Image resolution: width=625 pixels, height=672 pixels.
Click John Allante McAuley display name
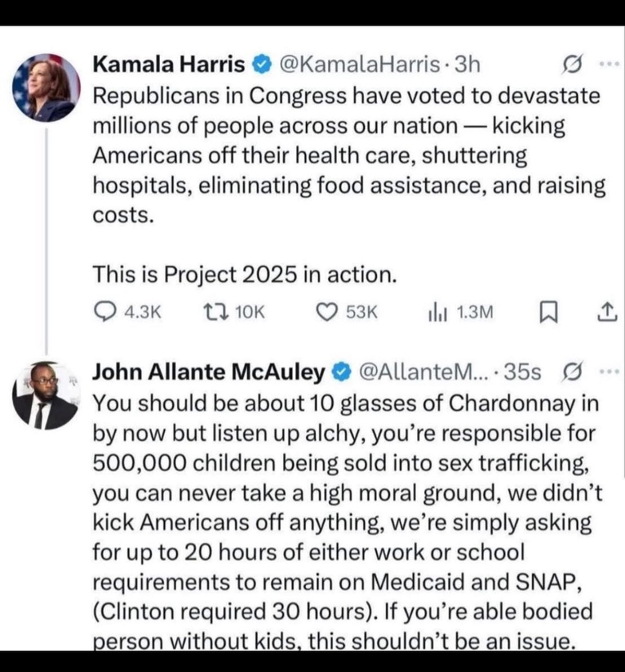click(x=209, y=372)
